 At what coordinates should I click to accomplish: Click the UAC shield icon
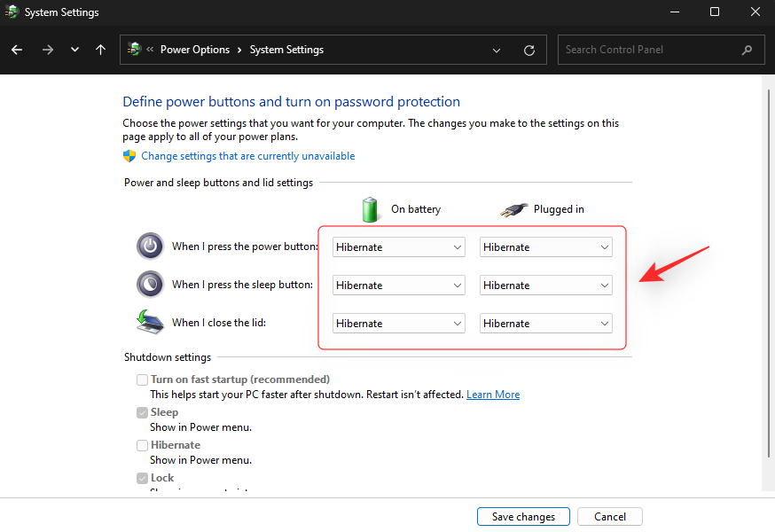[x=129, y=156]
